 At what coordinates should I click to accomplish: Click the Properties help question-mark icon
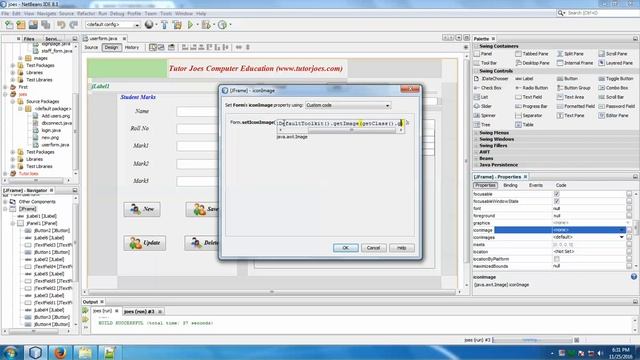pos(633,276)
